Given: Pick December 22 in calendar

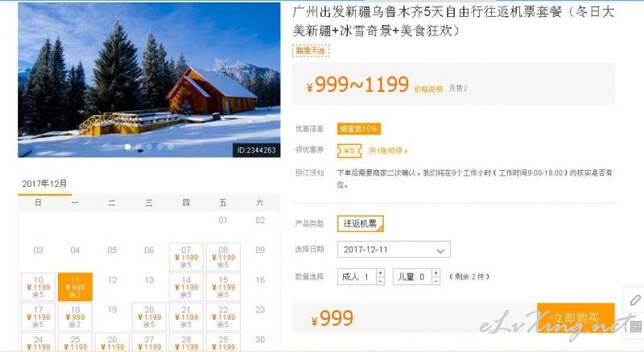Looking at the screenshot, I should pos(223,317).
